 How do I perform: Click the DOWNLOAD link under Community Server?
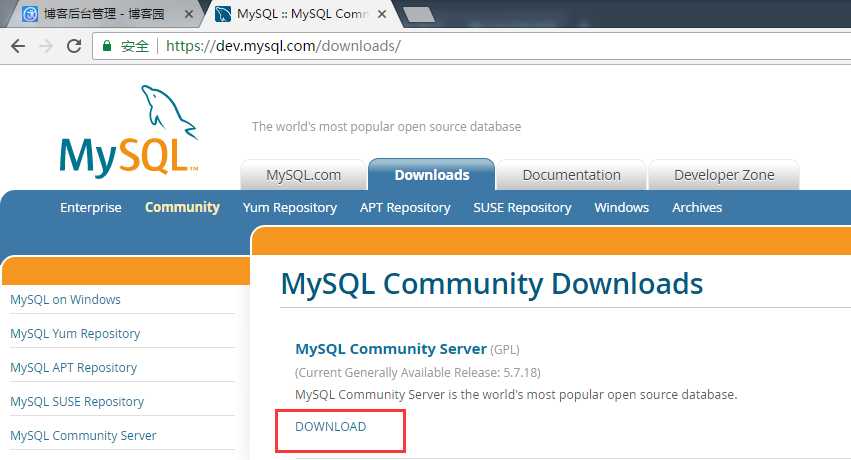pos(331,426)
